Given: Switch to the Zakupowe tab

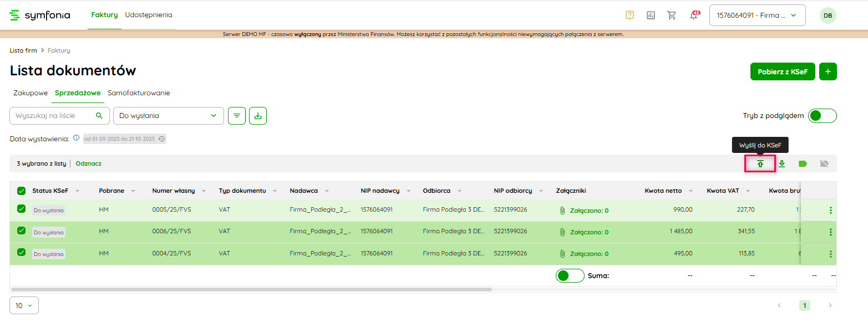Looking at the screenshot, I should (x=31, y=93).
